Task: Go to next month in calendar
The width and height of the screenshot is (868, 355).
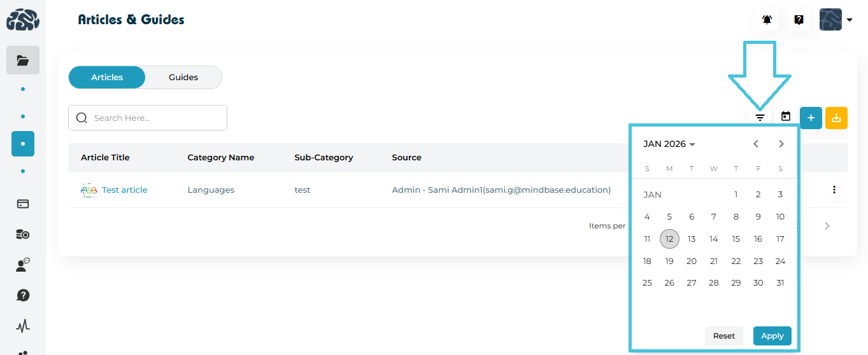Action: 781,144
